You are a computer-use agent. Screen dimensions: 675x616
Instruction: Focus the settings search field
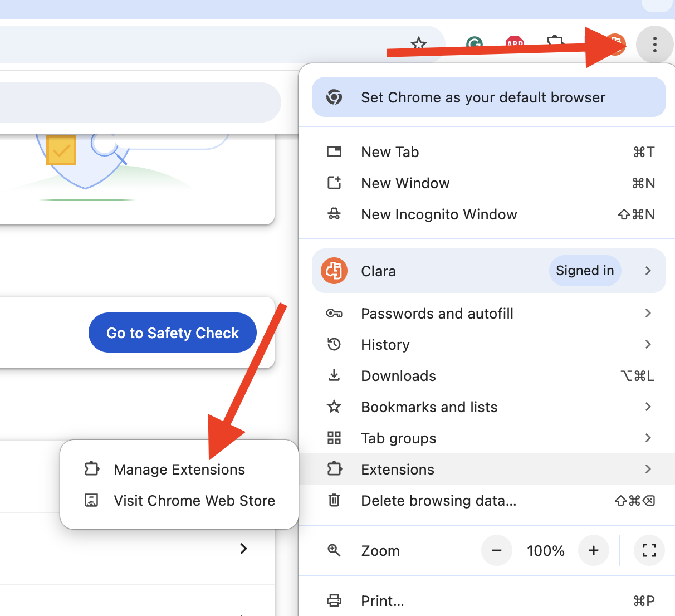click(x=140, y=102)
